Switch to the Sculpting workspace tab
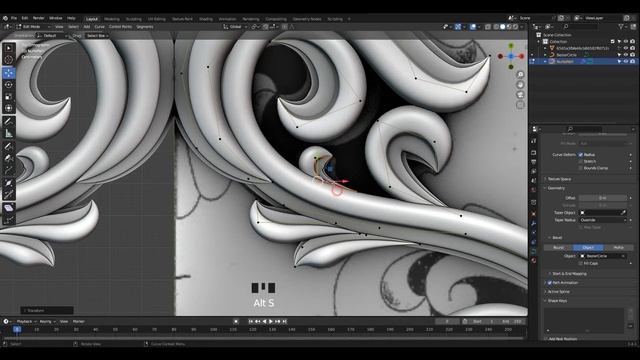The height and width of the screenshot is (360, 640). tap(133, 19)
